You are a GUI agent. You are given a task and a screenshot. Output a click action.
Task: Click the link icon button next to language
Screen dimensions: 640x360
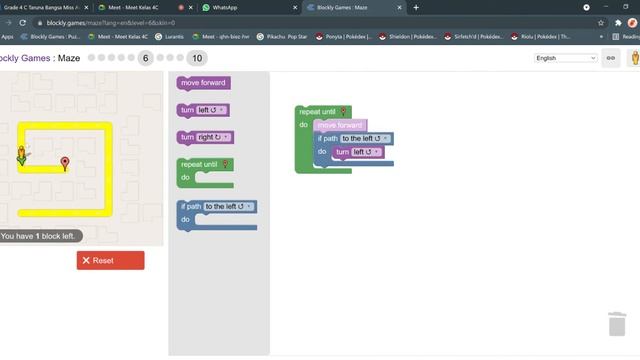click(611, 58)
